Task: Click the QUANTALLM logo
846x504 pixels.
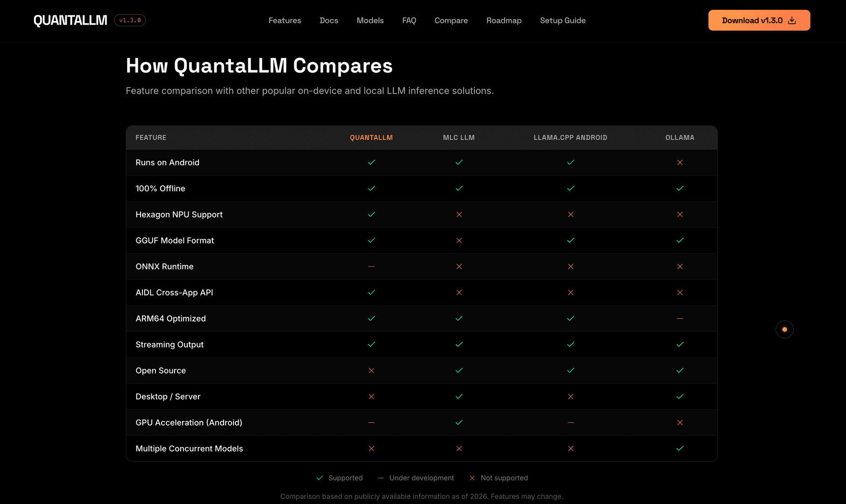Action: pos(70,21)
